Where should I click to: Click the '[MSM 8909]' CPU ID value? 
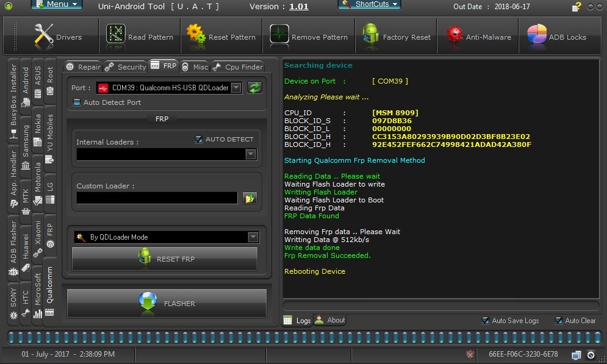tap(395, 113)
